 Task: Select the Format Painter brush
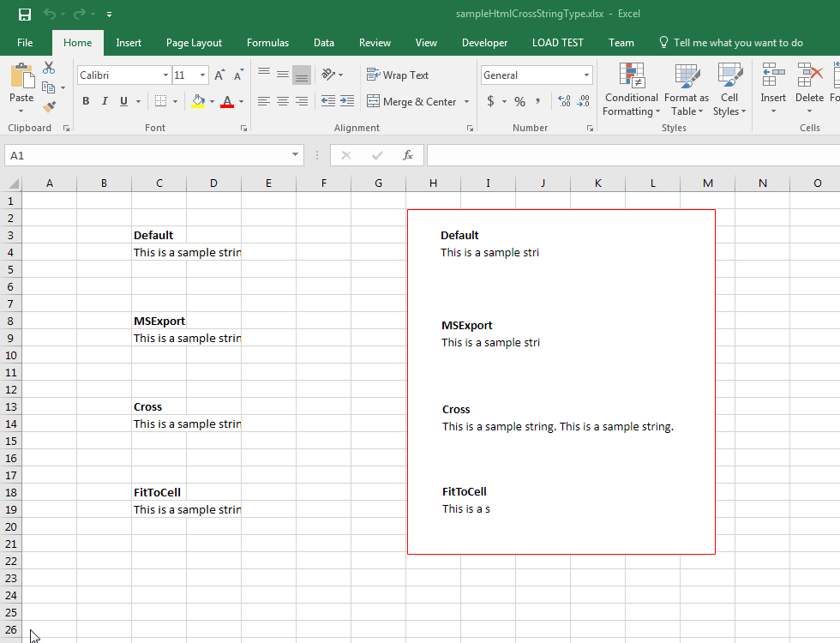(49, 106)
